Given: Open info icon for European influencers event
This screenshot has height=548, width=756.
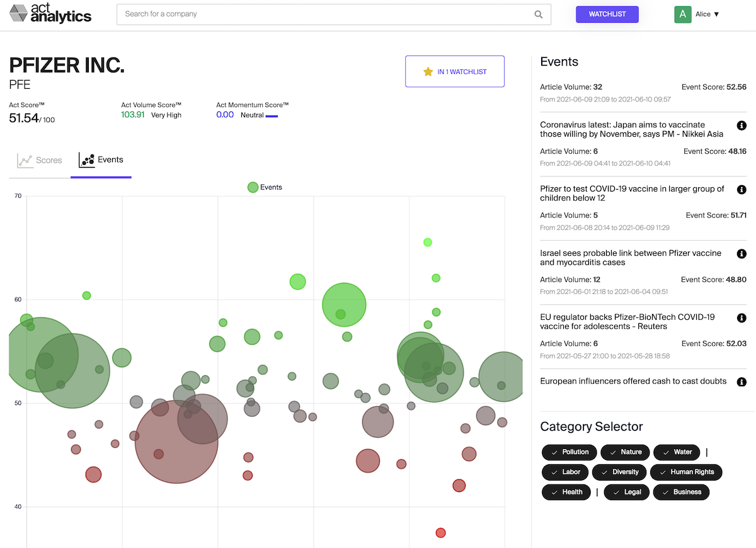Looking at the screenshot, I should click(x=742, y=382).
